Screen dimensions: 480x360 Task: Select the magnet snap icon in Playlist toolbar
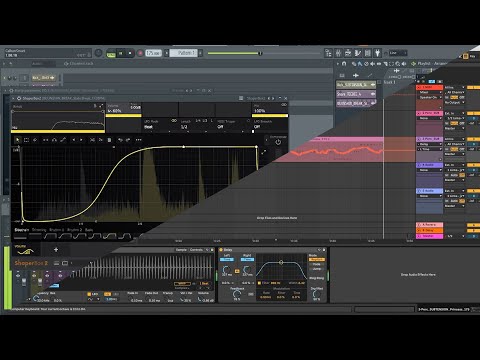tap(344, 63)
